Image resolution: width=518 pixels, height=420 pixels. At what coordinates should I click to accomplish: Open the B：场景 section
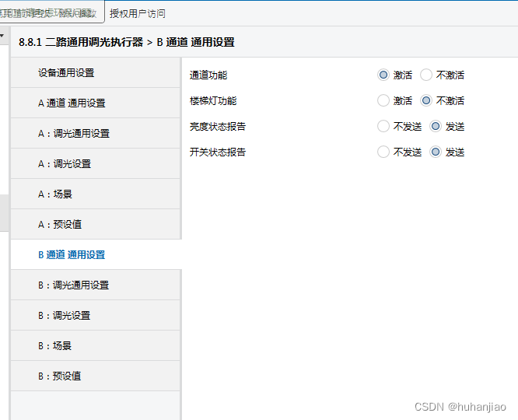point(55,345)
